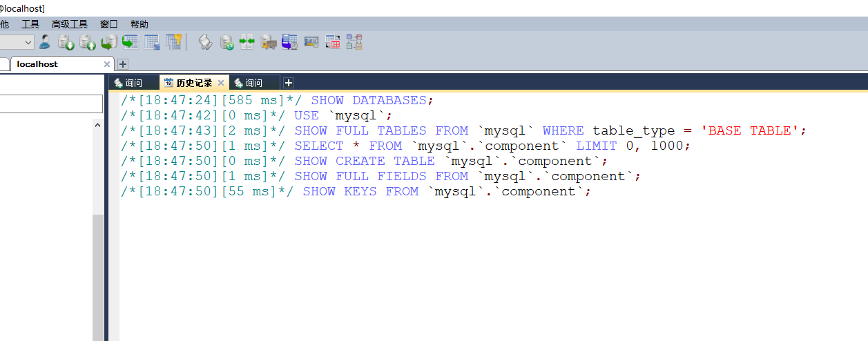The width and height of the screenshot is (868, 341).
Task: Add a new query tab with the plus button
Action: (x=289, y=83)
